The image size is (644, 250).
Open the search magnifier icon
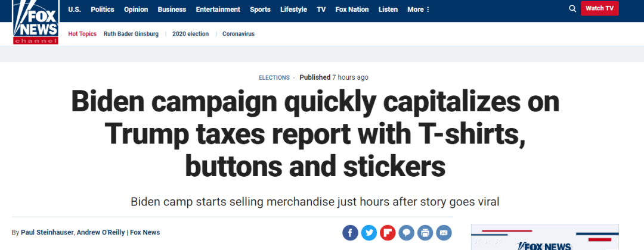pos(572,8)
